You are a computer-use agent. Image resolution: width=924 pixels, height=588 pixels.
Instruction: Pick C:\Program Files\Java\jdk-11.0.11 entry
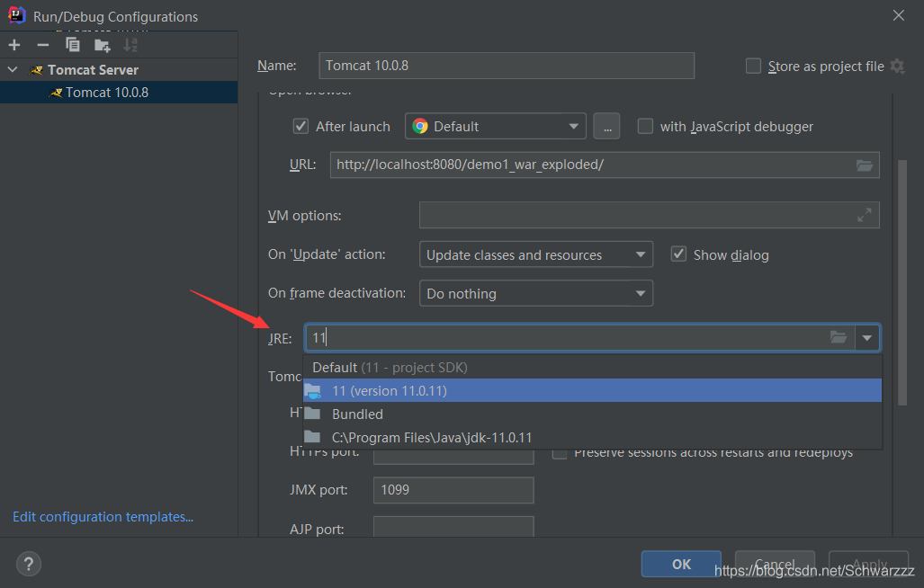coord(592,437)
